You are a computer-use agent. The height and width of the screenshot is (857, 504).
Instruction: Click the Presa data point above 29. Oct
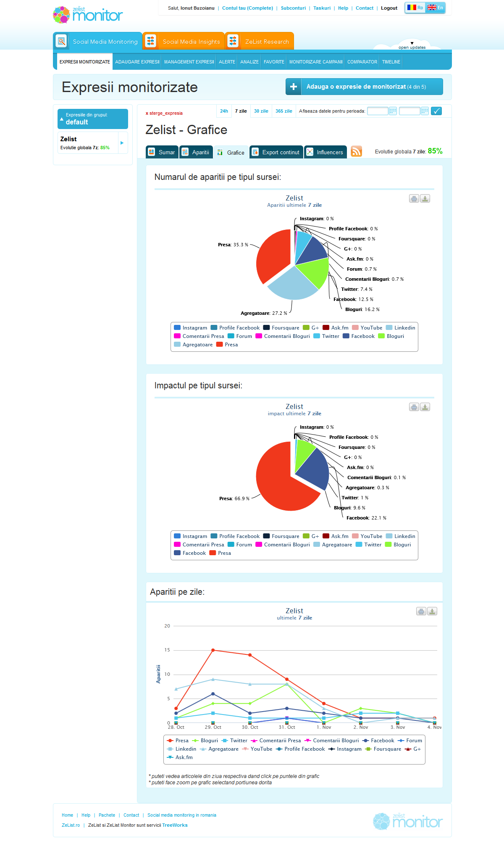pos(213,650)
